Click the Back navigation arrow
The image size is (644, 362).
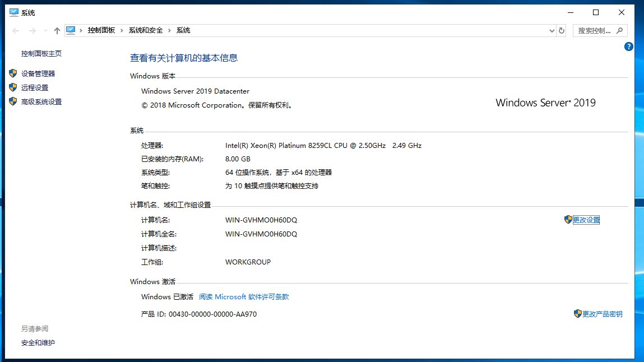pyautogui.click(x=16, y=30)
